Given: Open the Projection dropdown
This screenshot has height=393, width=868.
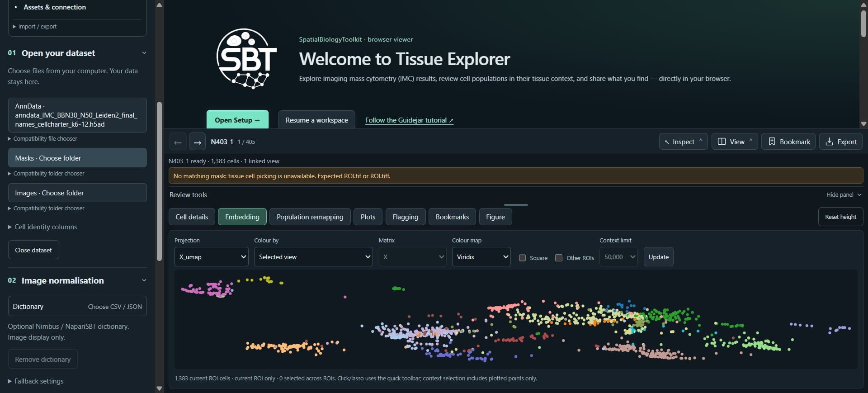Looking at the screenshot, I should point(212,257).
